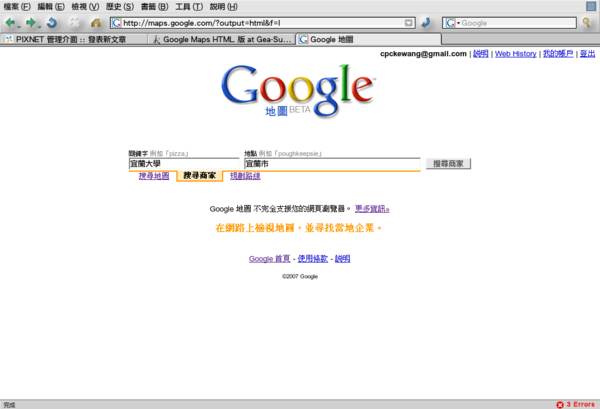Click the cpckewang@gmail.com account text
This screenshot has width=600, height=409.
[x=423, y=54]
